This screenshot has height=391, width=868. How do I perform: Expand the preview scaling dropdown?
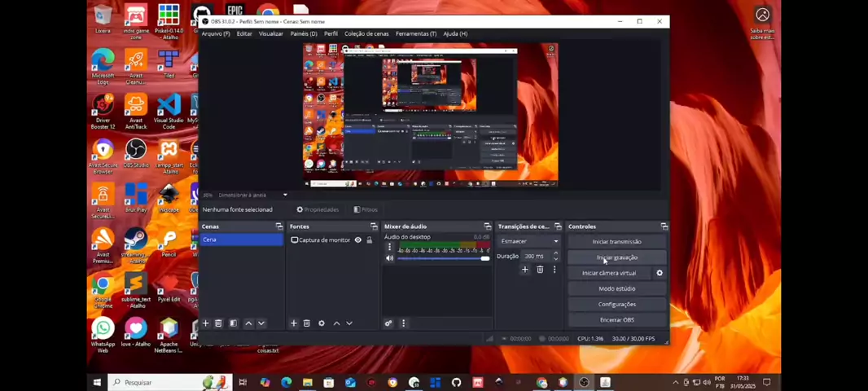point(252,195)
